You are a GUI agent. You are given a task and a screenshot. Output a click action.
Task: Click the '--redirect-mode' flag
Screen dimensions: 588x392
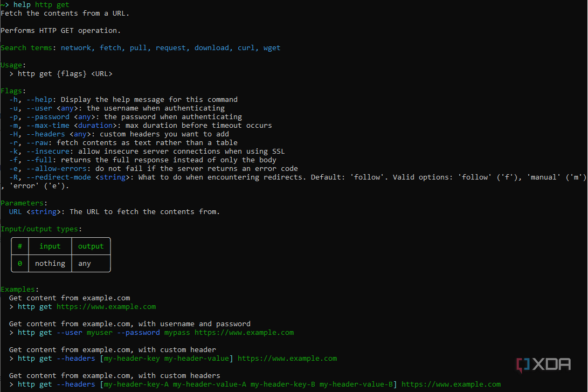click(59, 177)
